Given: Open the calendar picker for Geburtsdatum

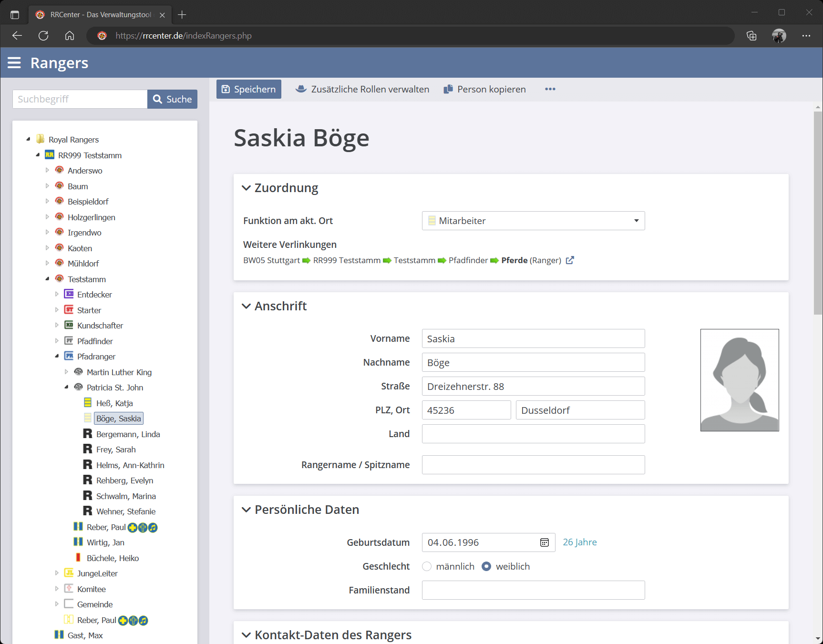Looking at the screenshot, I should pos(544,542).
